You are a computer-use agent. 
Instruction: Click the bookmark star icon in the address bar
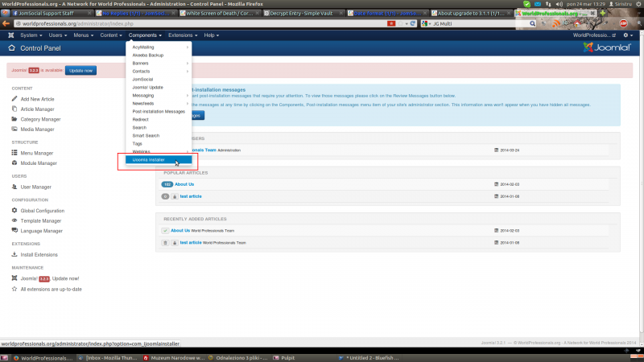(x=400, y=24)
